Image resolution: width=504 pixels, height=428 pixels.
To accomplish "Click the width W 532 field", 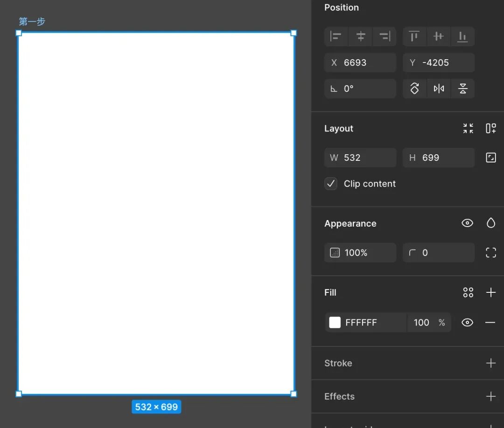I will pyautogui.click(x=360, y=158).
